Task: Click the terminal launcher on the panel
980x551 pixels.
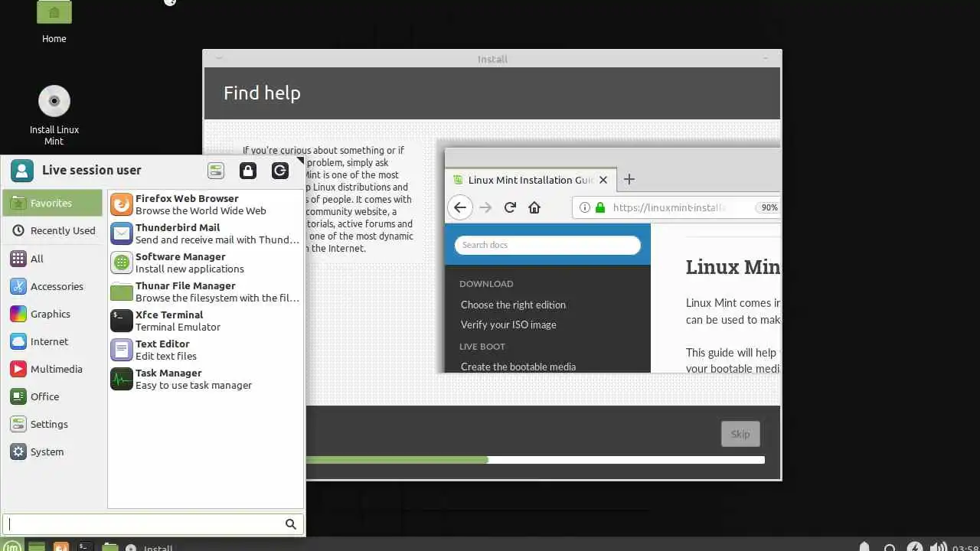Action: pos(86,546)
